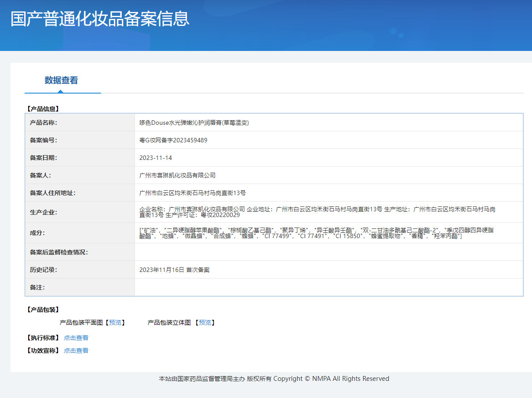The width and height of the screenshot is (532, 398).
Task: Click the 【产品包装】 section heading
Action: tap(43, 310)
